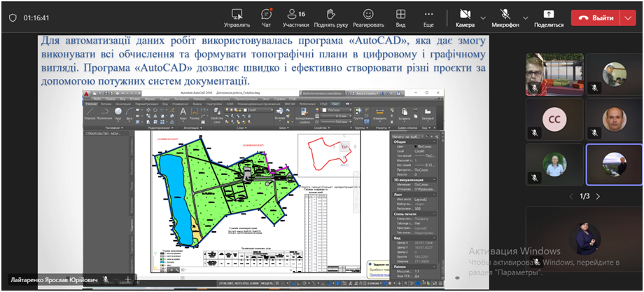This screenshot has width=644, height=292.
Task: Unmute using the Микрофон button
Action: 505,18
